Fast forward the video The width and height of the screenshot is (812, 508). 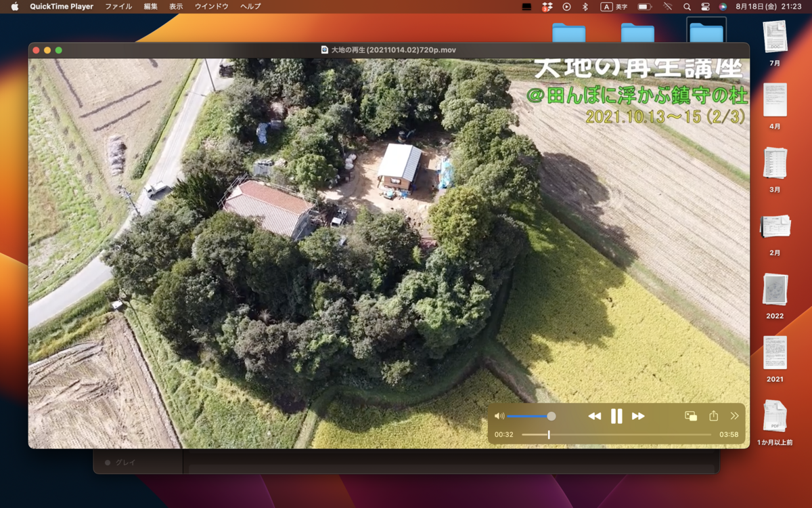[638, 416]
